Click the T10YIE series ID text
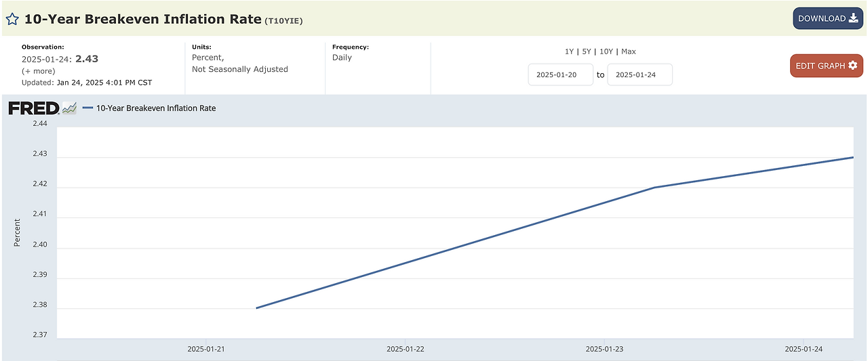 click(x=284, y=21)
